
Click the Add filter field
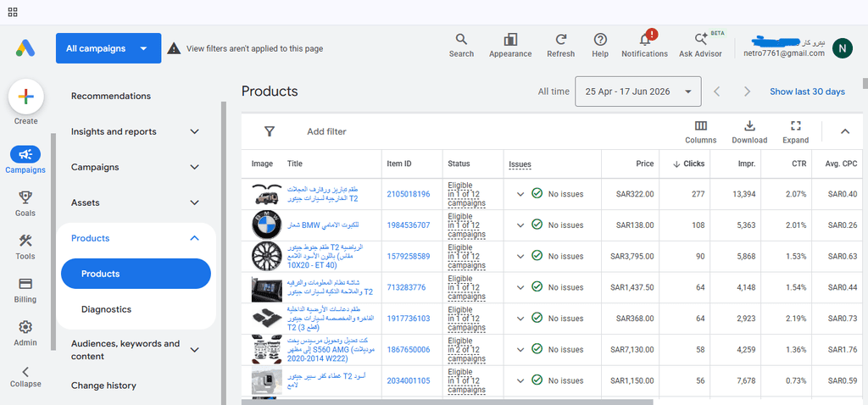326,131
